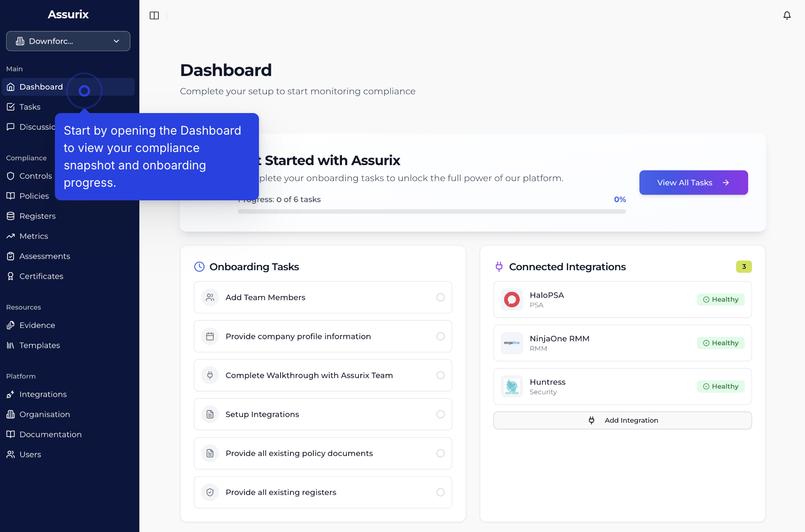This screenshot has width=805, height=532.
Task: Click the Add Integration button
Action: [622, 420]
